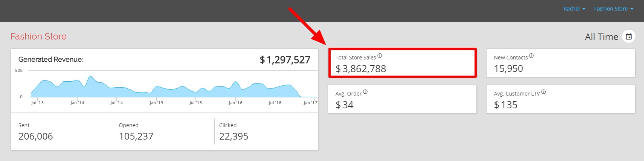Click the Jul '14 chart axis label
Image resolution: width=644 pixels, height=161 pixels.
click(x=116, y=103)
